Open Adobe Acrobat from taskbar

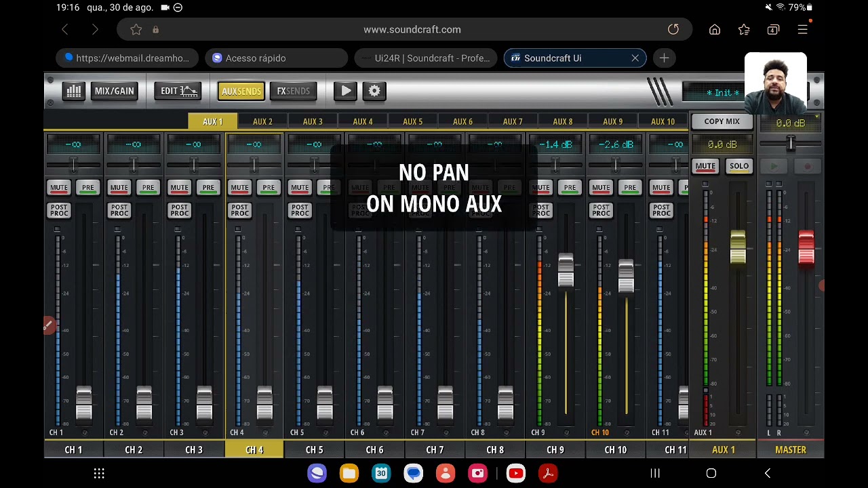[548, 474]
